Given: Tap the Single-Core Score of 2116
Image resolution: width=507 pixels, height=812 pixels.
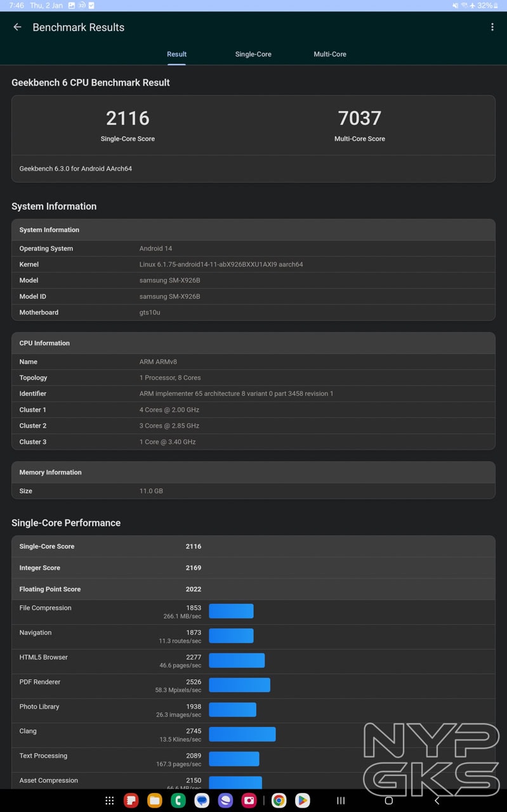Looking at the screenshot, I should coord(128,118).
